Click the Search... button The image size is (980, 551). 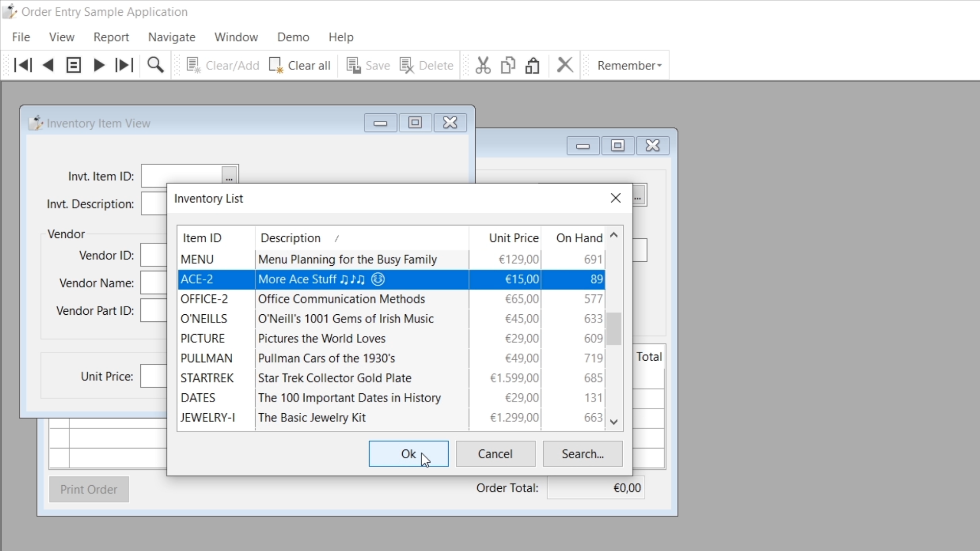tap(582, 454)
